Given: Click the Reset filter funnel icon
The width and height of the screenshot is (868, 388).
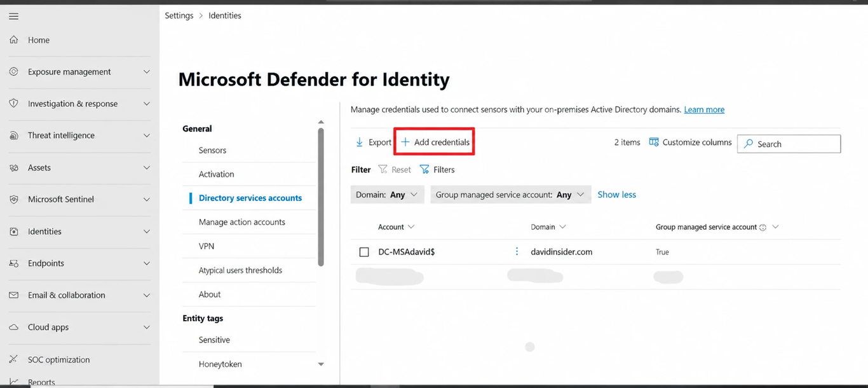Looking at the screenshot, I should coord(383,169).
